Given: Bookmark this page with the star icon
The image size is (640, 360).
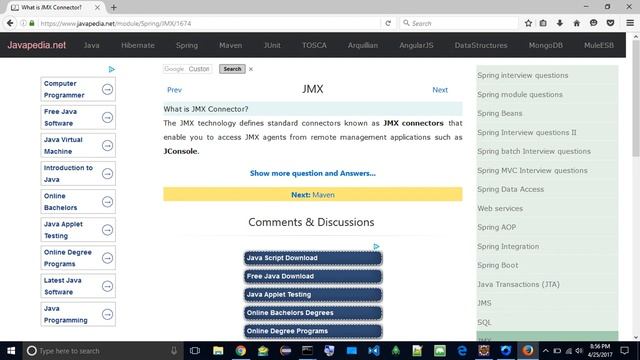Looking at the screenshot, I should tap(528, 23).
